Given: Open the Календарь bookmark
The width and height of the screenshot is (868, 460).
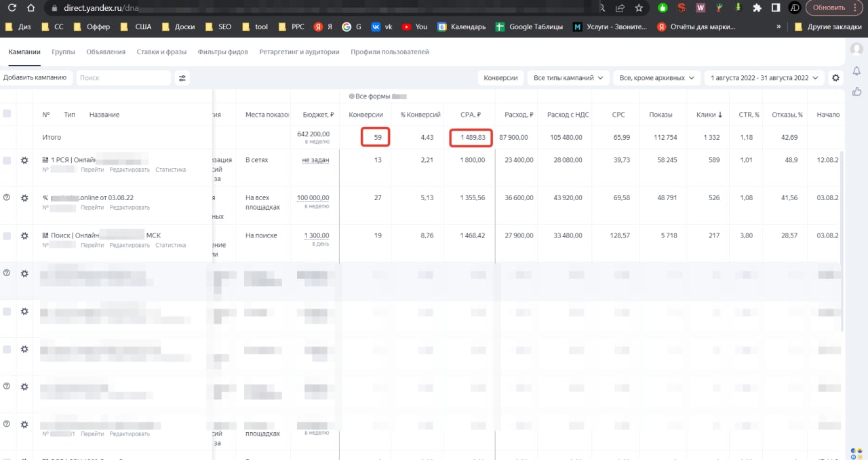Looking at the screenshot, I should (x=461, y=27).
